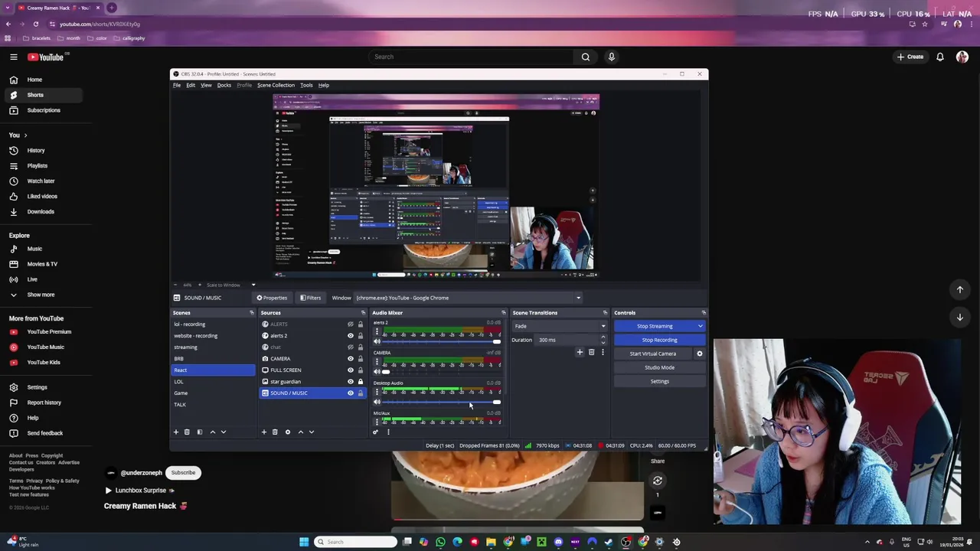
Task: Move selected scene up arrow
Action: coord(213,432)
